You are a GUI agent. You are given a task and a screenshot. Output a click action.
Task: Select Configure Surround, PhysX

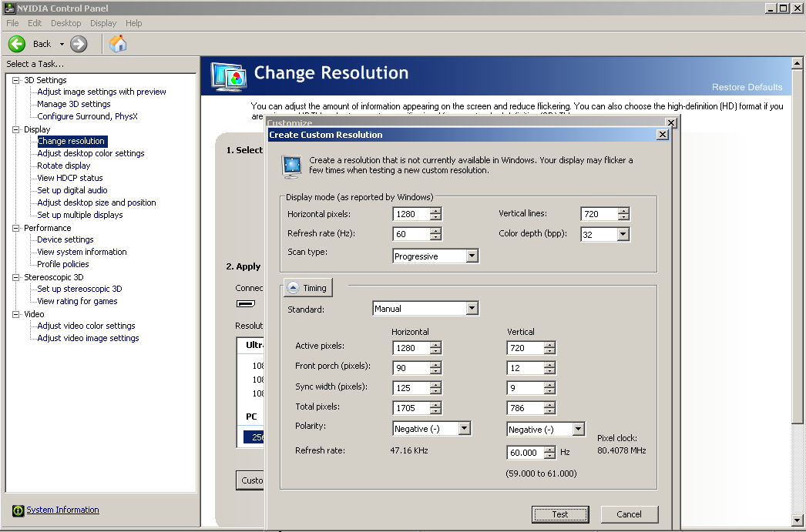(x=87, y=116)
